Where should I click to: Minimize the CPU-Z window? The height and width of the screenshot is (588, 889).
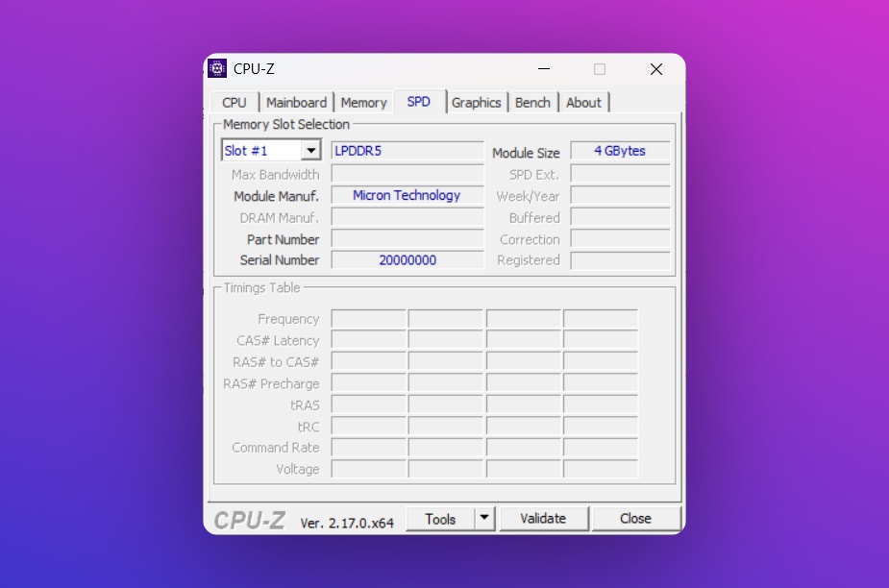tap(544, 68)
